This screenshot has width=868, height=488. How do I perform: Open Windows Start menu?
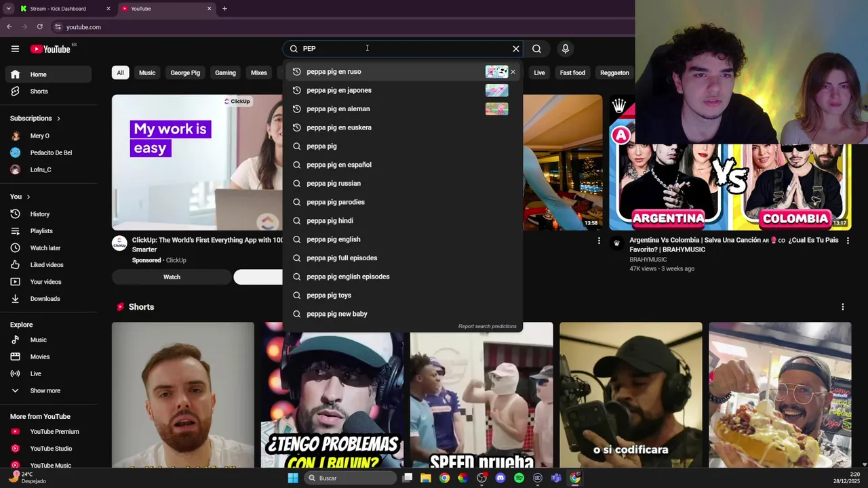[293, 478]
